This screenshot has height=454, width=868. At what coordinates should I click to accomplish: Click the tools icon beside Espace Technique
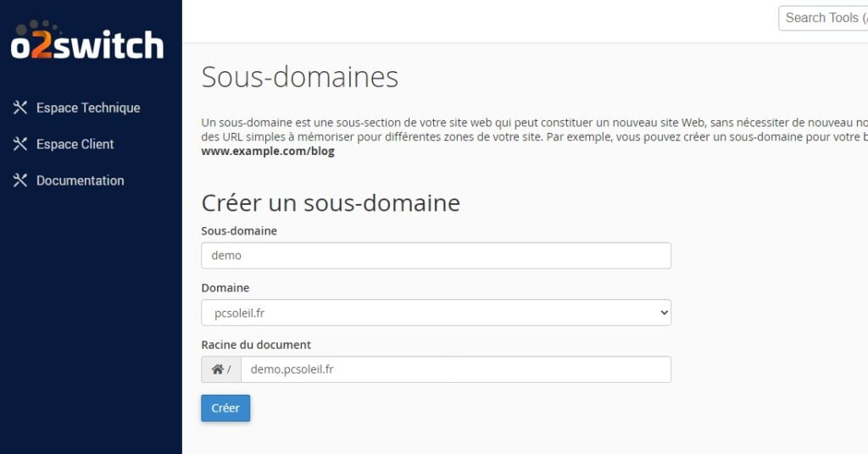pos(20,108)
